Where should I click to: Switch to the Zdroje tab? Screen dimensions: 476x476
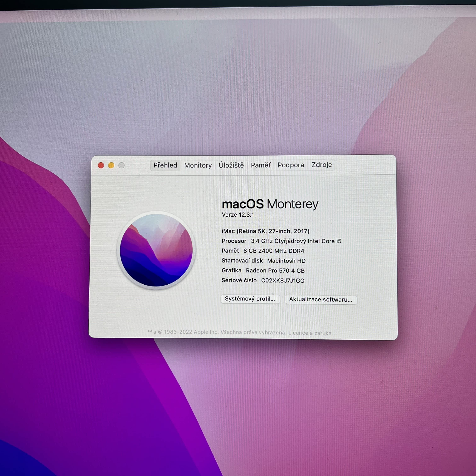click(x=322, y=165)
